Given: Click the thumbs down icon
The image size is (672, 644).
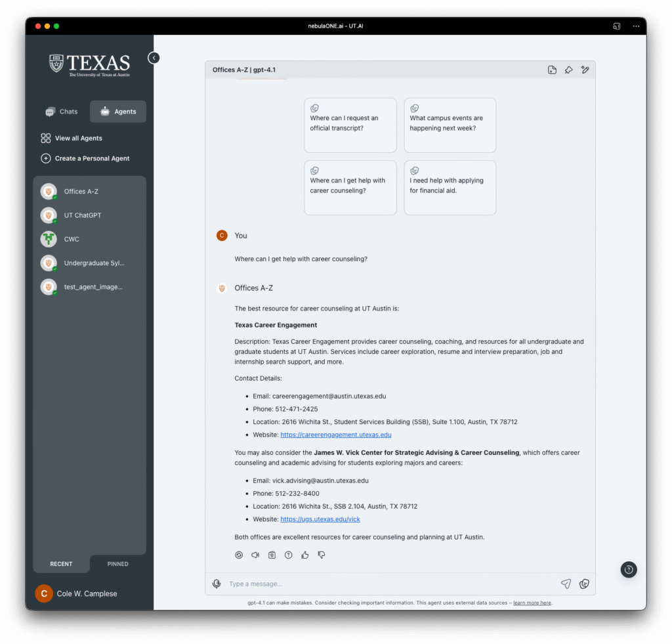Looking at the screenshot, I should pyautogui.click(x=322, y=555).
